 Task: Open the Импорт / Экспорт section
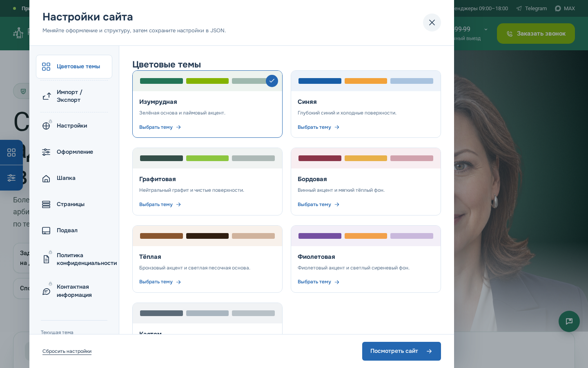coord(74,96)
